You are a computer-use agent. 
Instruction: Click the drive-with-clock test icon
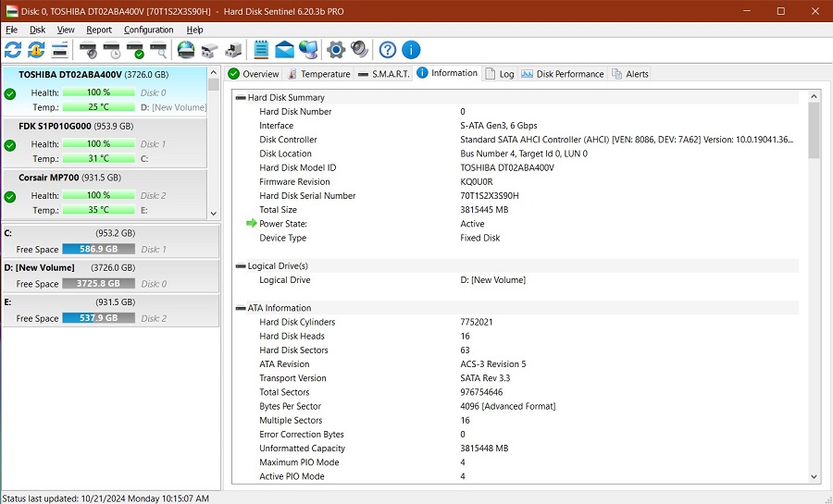[x=112, y=50]
